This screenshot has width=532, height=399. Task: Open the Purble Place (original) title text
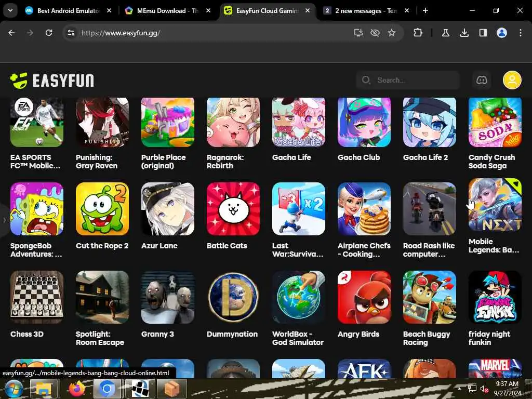164,162
